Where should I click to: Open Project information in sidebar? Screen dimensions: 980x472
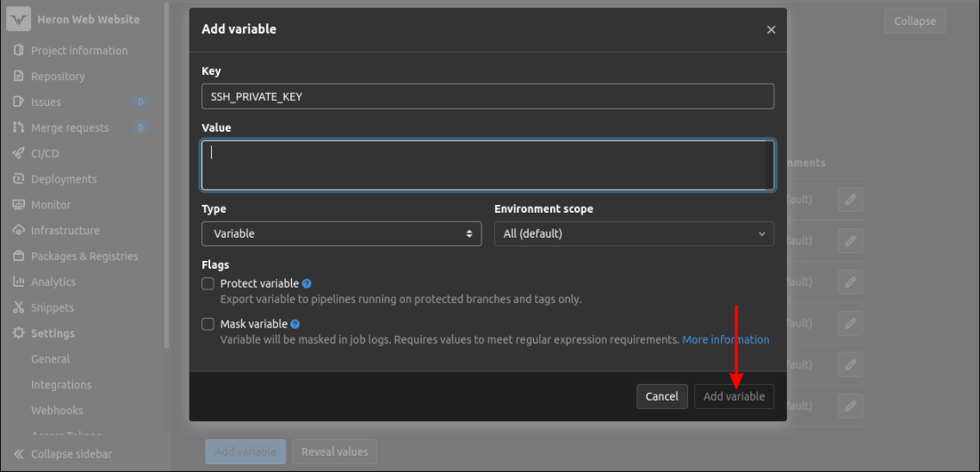79,51
